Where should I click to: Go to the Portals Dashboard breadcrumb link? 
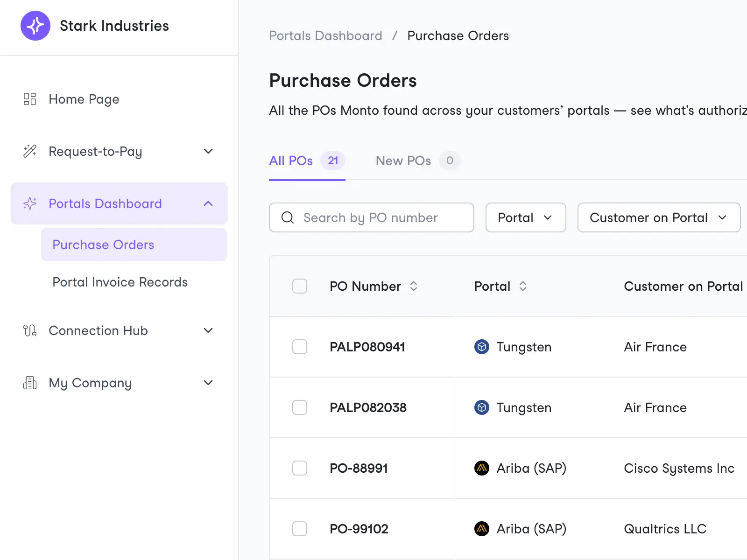pos(325,36)
